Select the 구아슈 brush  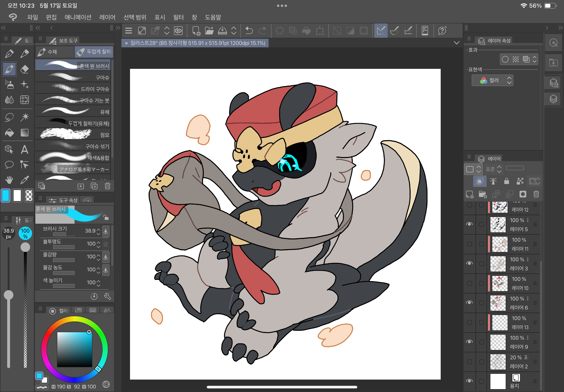pyautogui.click(x=73, y=77)
